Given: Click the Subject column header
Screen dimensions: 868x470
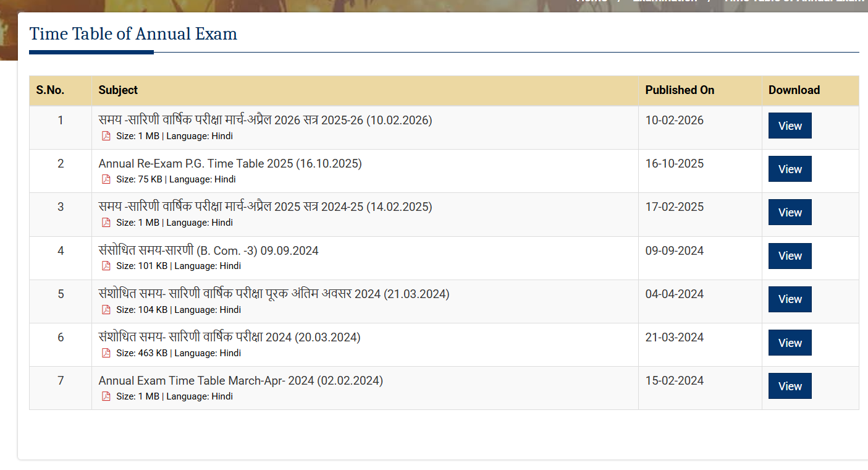Looking at the screenshot, I should click(x=117, y=90).
